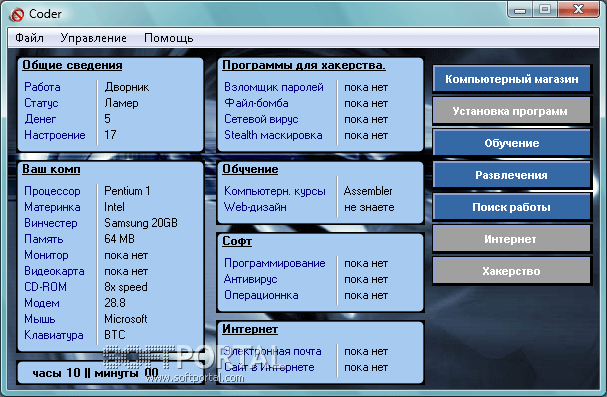Image resolution: width=607 pixels, height=397 pixels.
Task: Minimize the Coder window
Action: (520, 9)
